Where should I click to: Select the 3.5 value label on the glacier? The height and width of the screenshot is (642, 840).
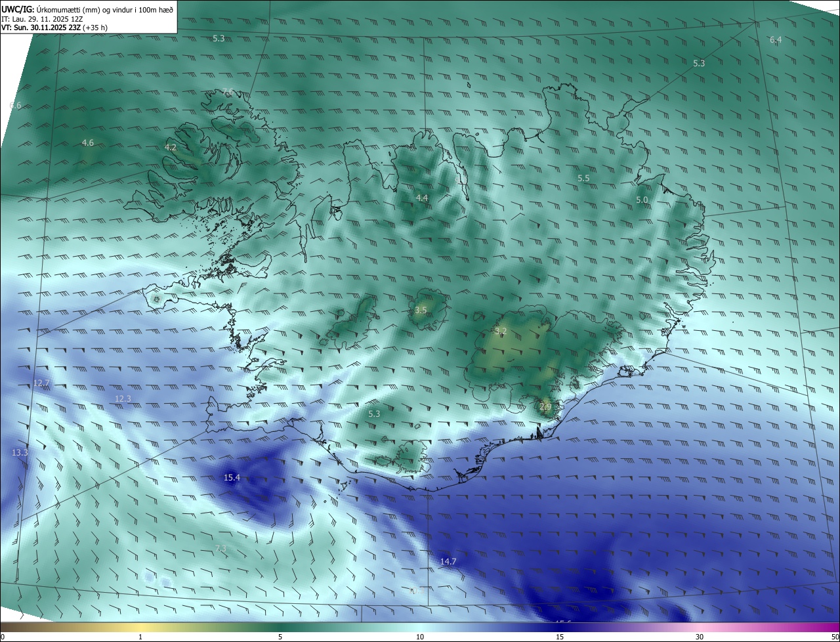tap(421, 310)
